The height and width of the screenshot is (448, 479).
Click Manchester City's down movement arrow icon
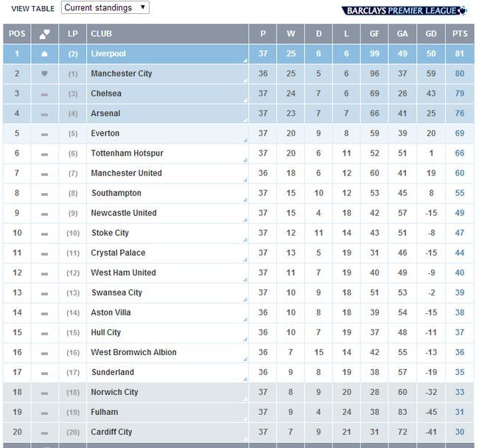tap(44, 74)
